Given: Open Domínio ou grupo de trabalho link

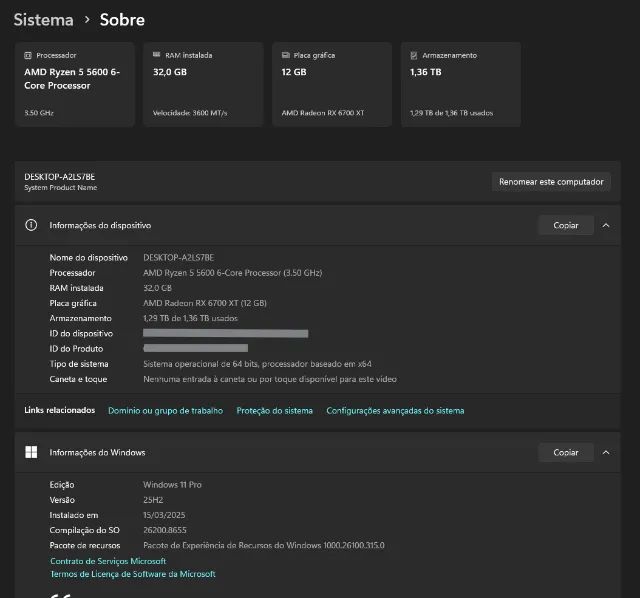Looking at the screenshot, I should coord(165,411).
